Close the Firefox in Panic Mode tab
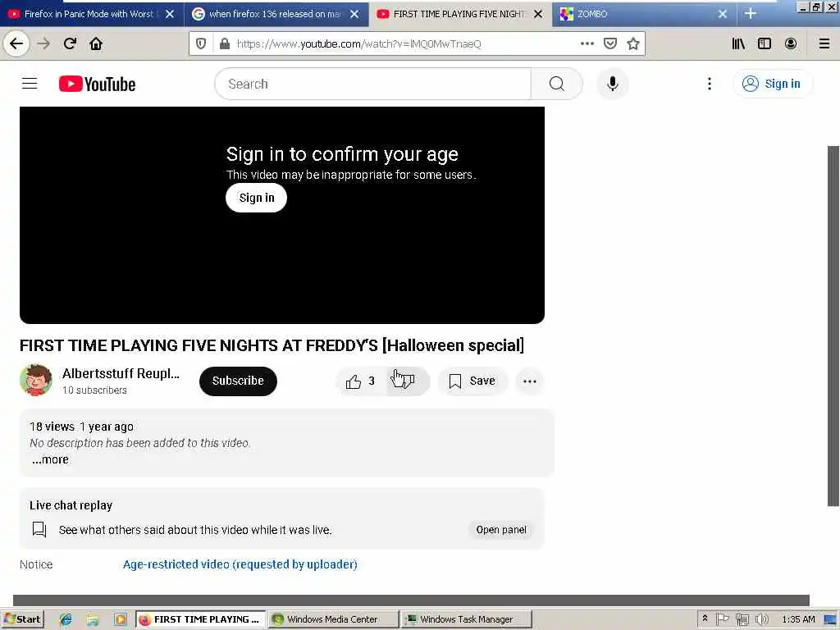This screenshot has height=630, width=840. coord(170,14)
